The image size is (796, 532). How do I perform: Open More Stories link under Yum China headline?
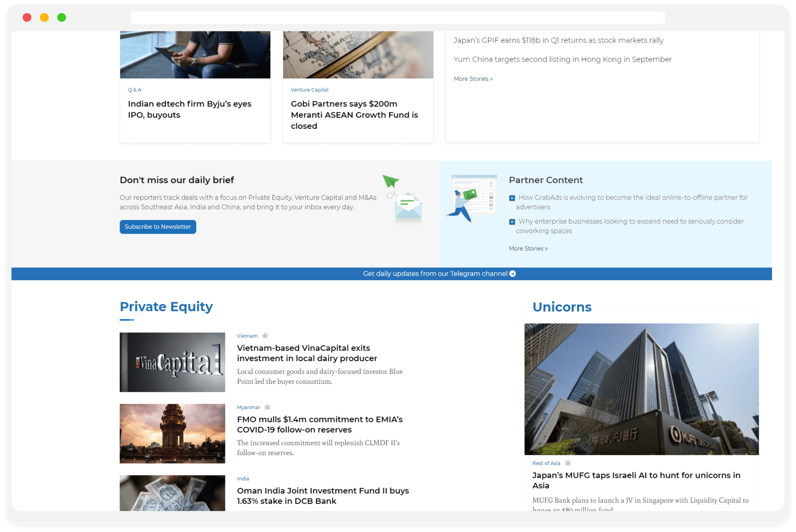pyautogui.click(x=473, y=79)
